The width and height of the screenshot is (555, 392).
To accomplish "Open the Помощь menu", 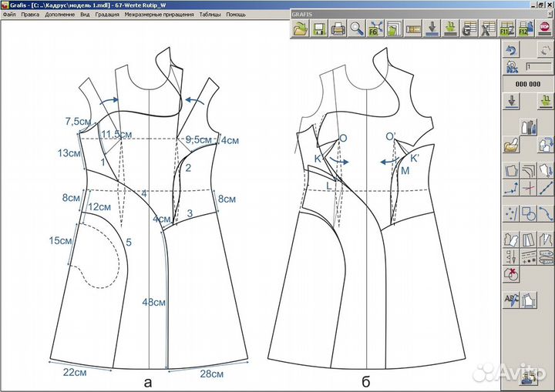I will (x=236, y=15).
